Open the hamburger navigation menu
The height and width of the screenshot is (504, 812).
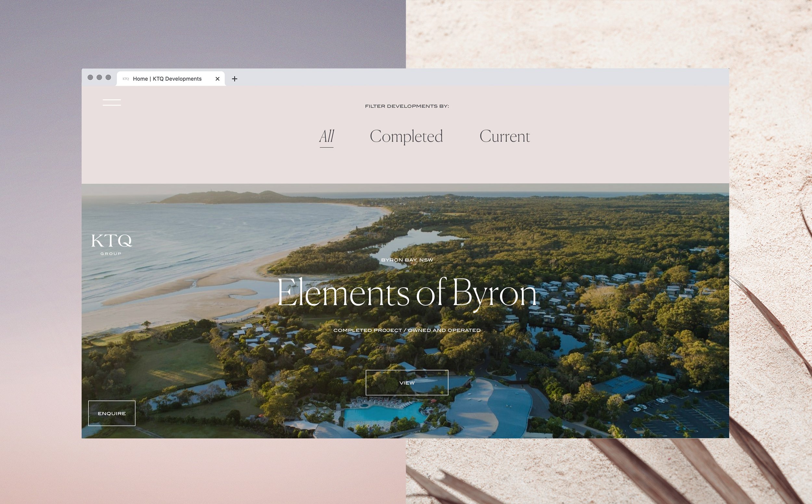tap(112, 102)
